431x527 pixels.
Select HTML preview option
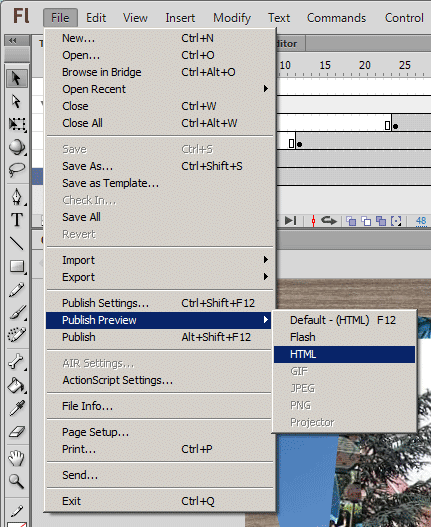click(x=344, y=354)
